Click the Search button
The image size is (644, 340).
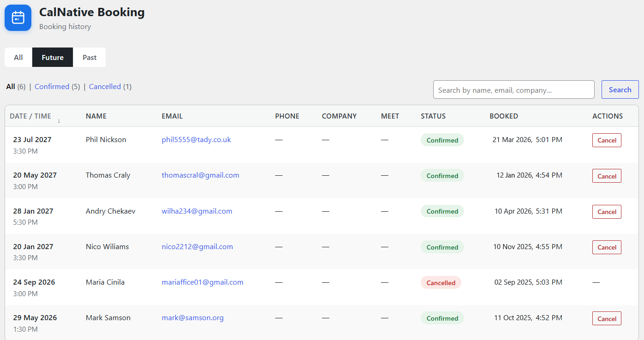point(620,89)
